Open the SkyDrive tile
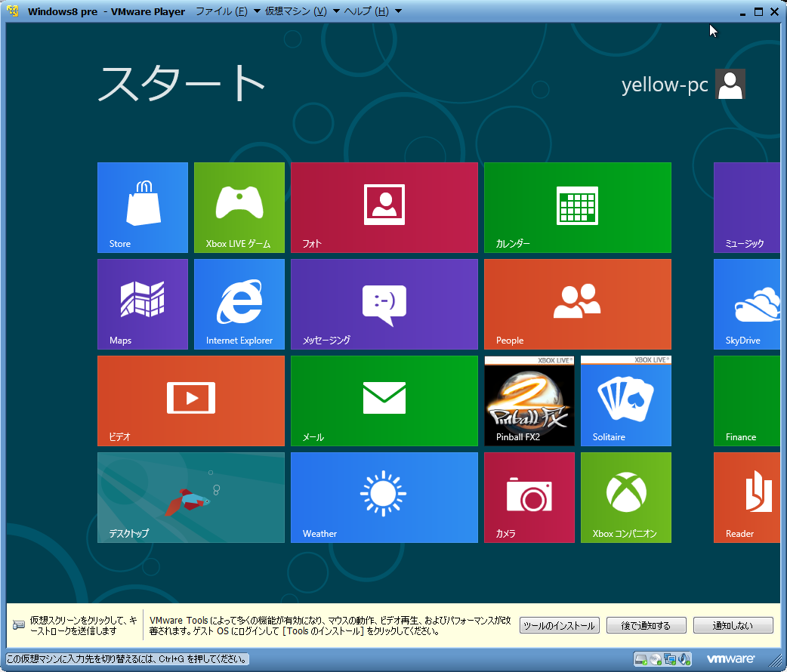 [747, 304]
